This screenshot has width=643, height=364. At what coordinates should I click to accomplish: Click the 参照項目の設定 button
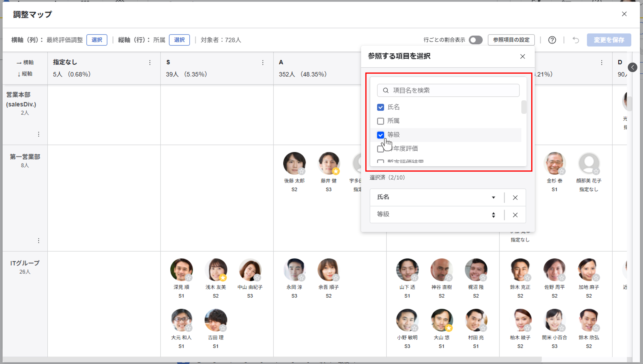tap(511, 40)
